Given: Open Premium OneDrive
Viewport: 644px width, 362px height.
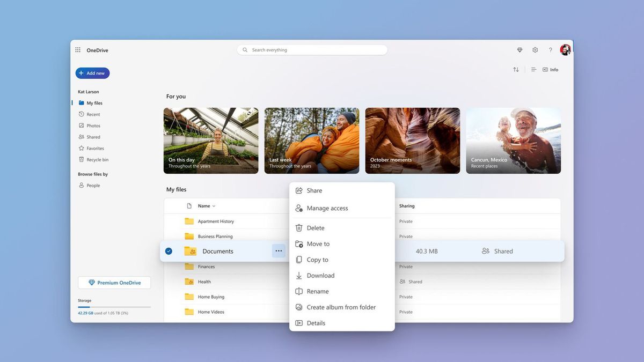Looking at the screenshot, I should tap(114, 282).
